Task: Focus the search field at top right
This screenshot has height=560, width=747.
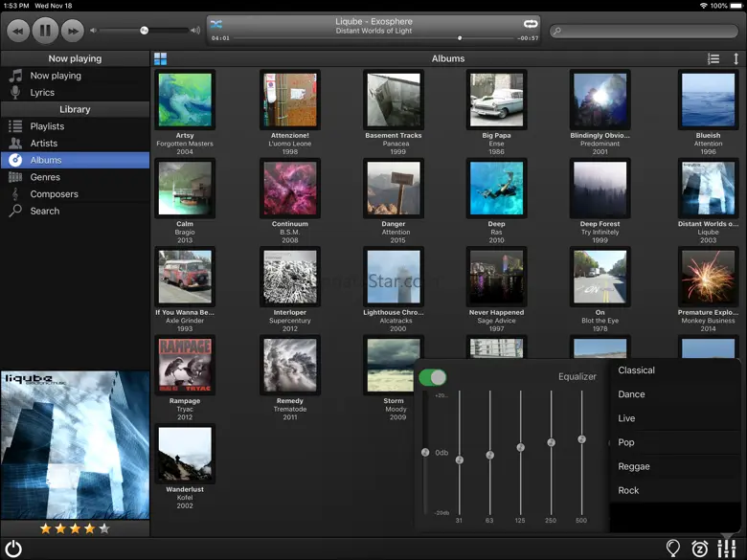Action: click(644, 31)
